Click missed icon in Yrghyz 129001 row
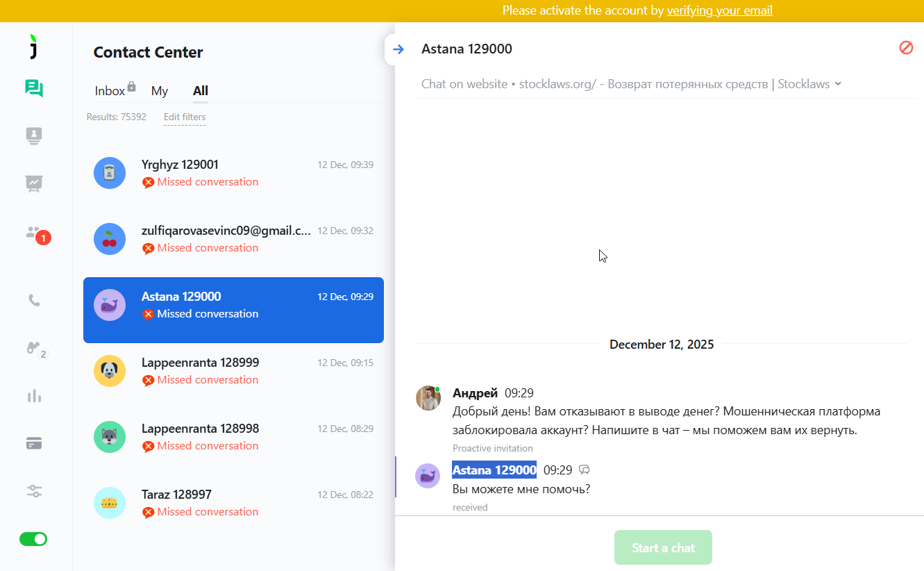 (148, 182)
